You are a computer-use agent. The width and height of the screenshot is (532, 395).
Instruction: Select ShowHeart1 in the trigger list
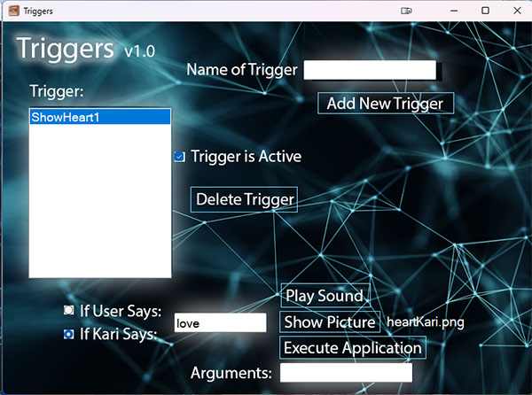[x=99, y=117]
